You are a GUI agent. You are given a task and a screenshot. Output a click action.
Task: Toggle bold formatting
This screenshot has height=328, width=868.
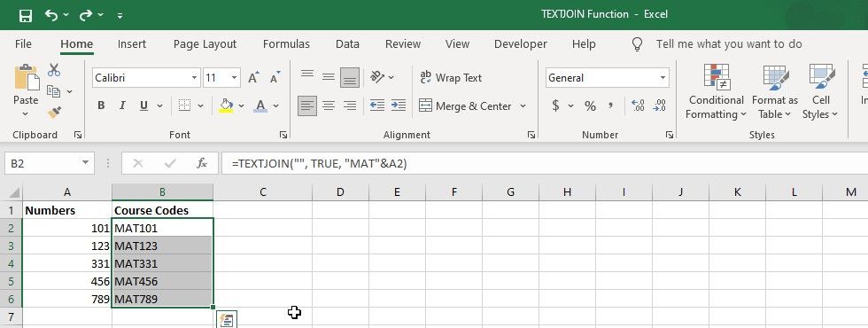coord(101,105)
